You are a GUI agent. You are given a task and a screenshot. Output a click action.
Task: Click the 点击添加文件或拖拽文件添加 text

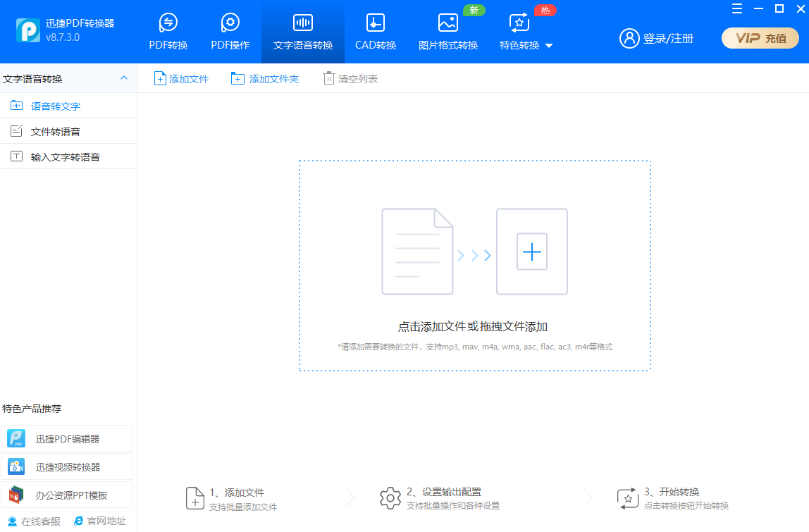(x=473, y=327)
